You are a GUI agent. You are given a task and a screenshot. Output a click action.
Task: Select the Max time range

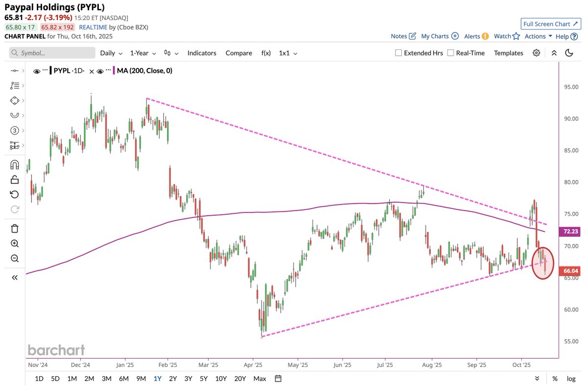pos(260,378)
